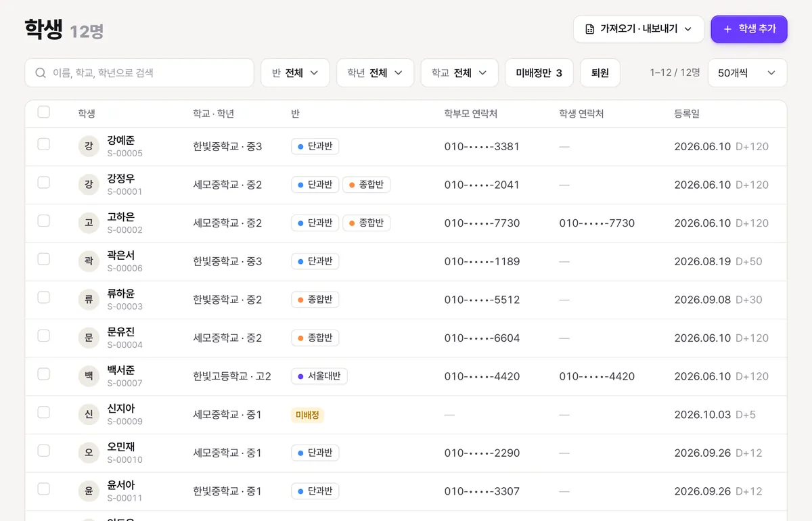Open the 학교 전체 filter dropdown
Image resolution: width=812 pixels, height=521 pixels.
pyautogui.click(x=459, y=72)
